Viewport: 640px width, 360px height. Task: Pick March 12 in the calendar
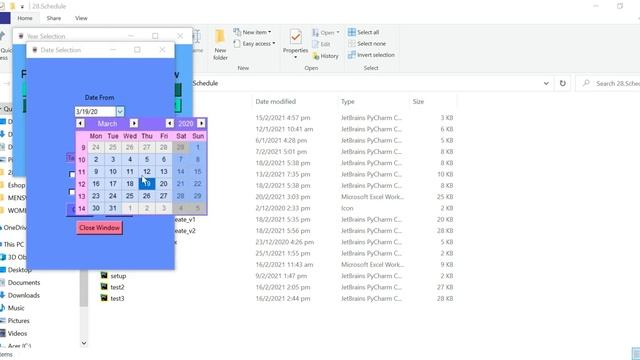tap(147, 171)
